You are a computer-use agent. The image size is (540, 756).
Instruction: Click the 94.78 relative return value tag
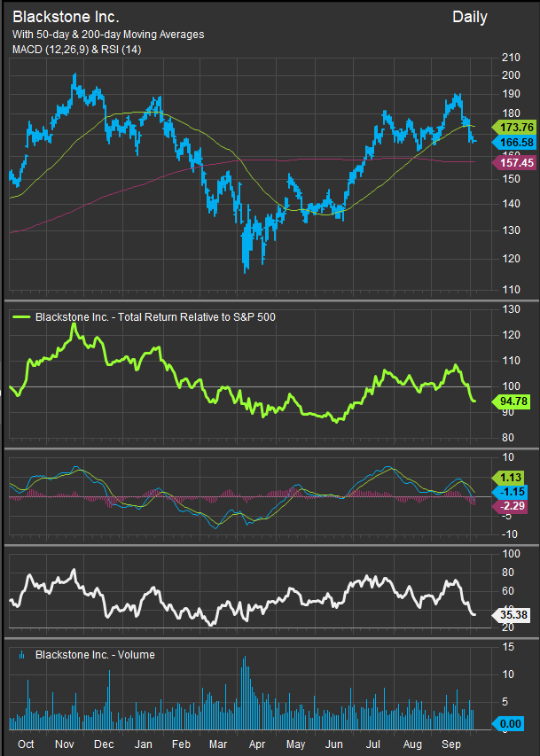click(512, 401)
